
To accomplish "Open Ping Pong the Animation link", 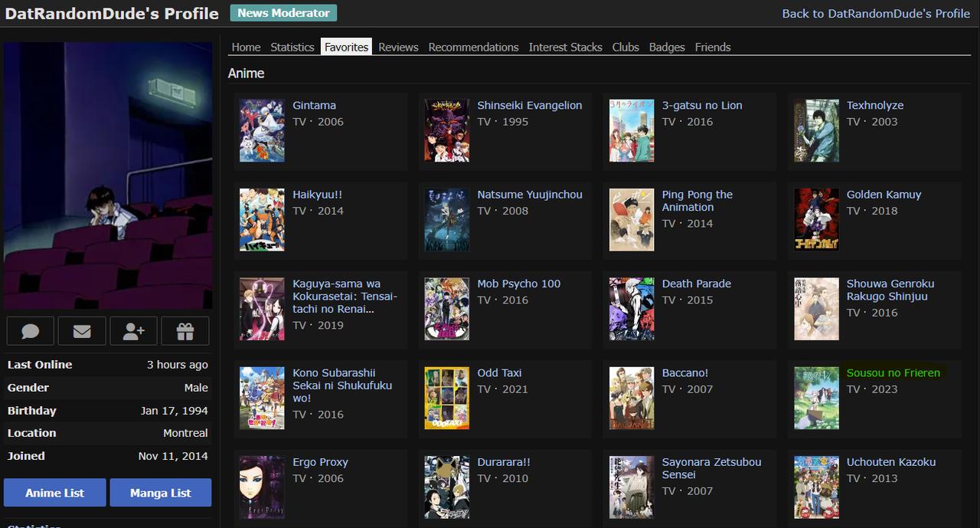I will pyautogui.click(x=697, y=201).
